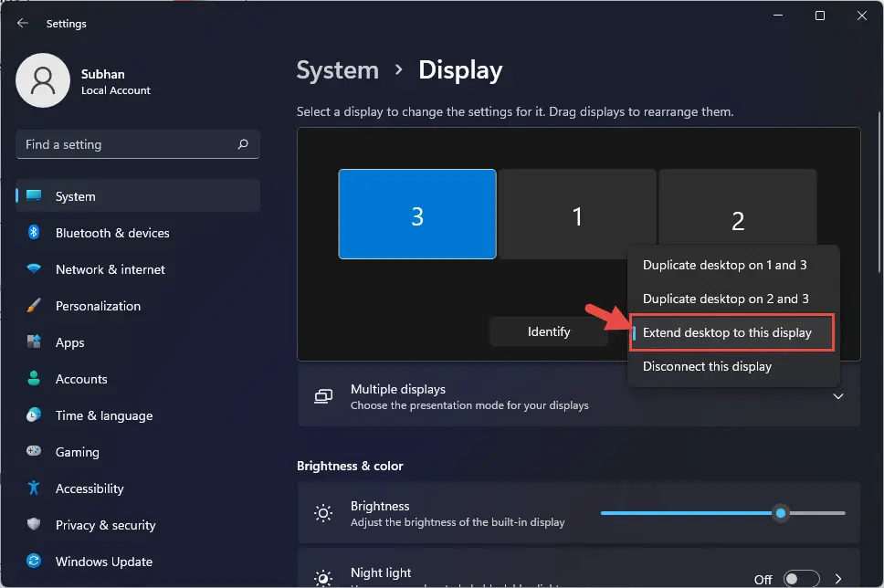
Task: Expand the Multiple displays section chevron
Action: 838,396
